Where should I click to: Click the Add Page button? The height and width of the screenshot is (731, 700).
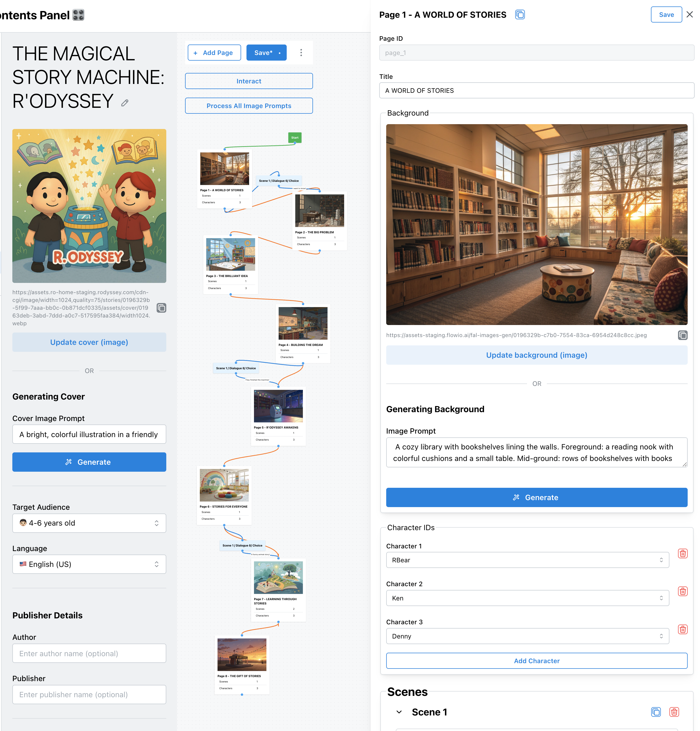point(214,53)
